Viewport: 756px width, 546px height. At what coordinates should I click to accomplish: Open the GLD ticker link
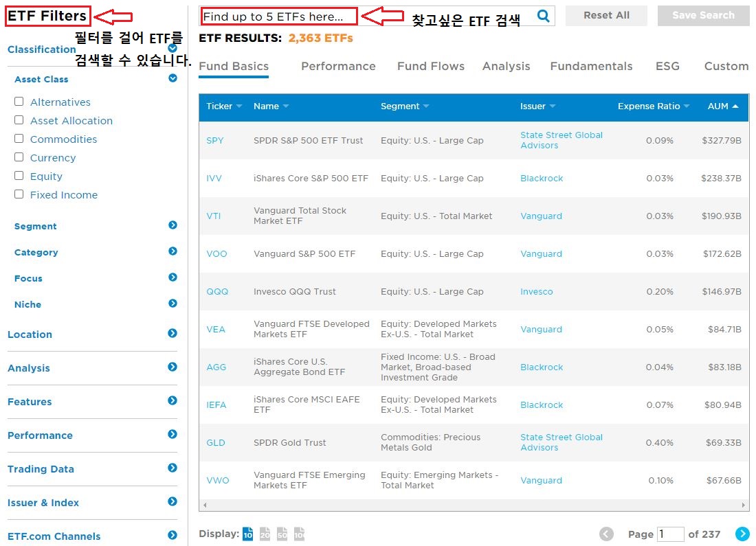point(216,442)
